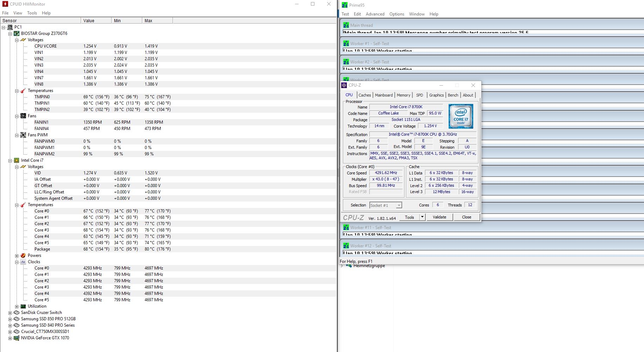Click the Samsung SSD 840 PRO Series drive icon

coord(17,325)
